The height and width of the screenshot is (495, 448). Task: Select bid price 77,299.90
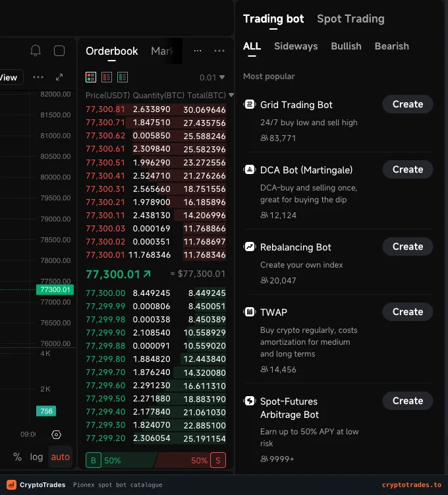tap(105, 332)
